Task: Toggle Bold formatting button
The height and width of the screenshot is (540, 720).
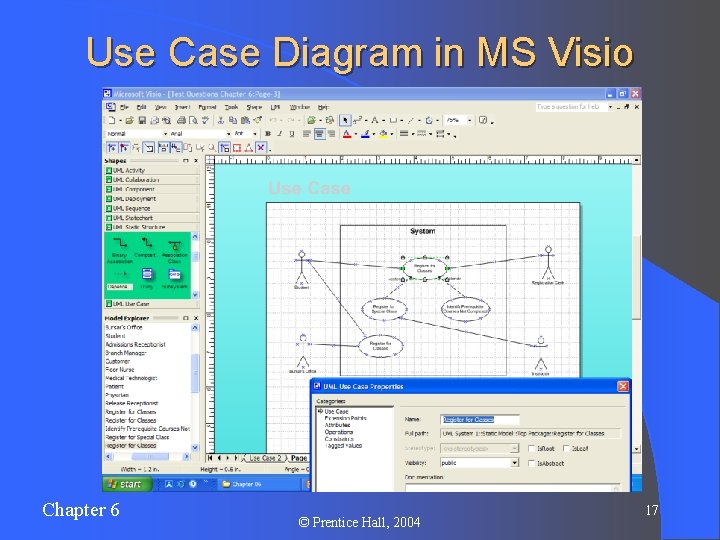Action: (x=268, y=134)
